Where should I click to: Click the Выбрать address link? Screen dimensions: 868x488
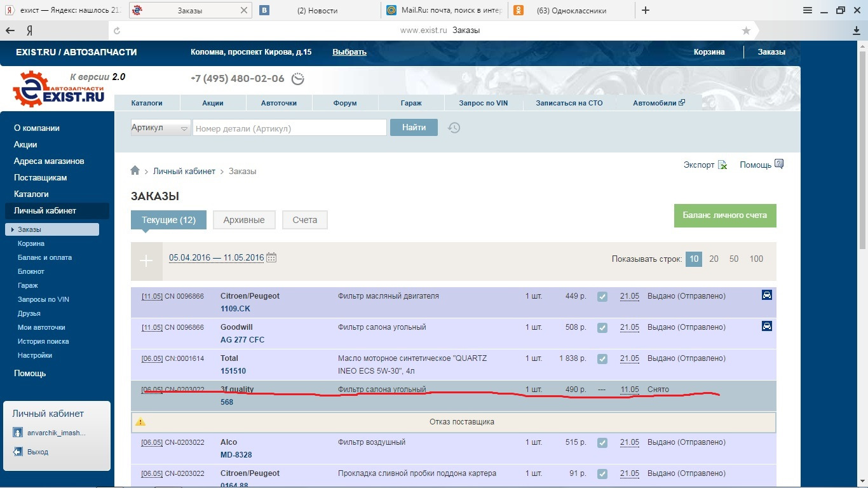pos(349,52)
